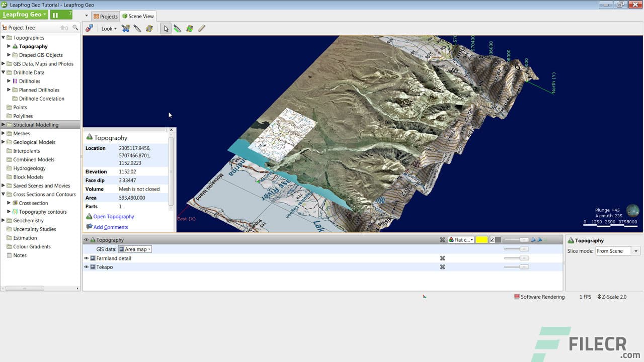
Task: Open the Look view dropdown
Action: pyautogui.click(x=108, y=29)
